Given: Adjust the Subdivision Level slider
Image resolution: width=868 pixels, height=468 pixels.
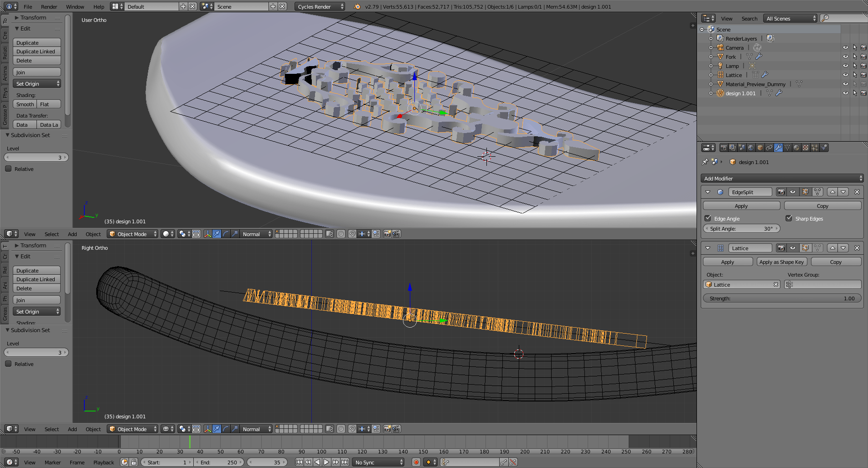Looking at the screenshot, I should [x=36, y=157].
